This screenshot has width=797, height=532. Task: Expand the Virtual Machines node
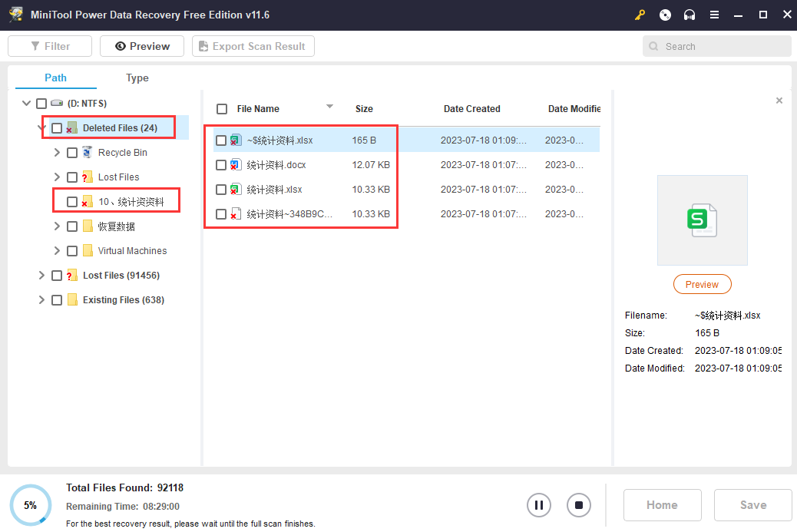click(x=57, y=250)
